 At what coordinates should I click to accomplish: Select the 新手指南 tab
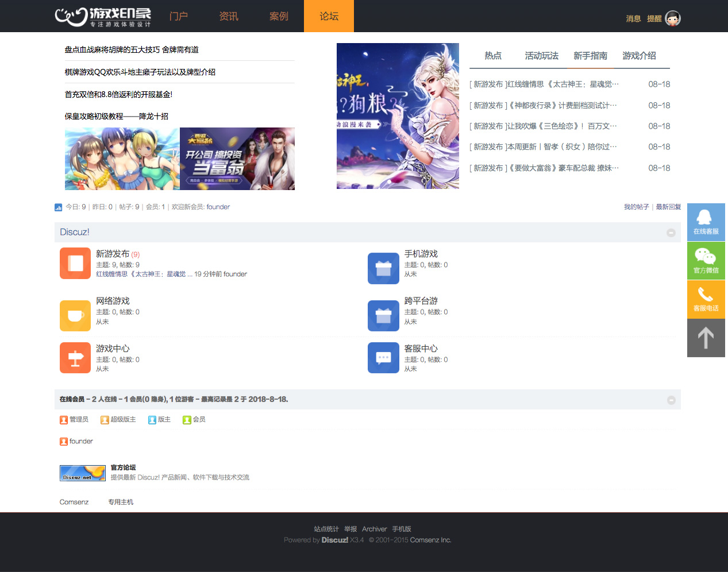click(x=590, y=56)
